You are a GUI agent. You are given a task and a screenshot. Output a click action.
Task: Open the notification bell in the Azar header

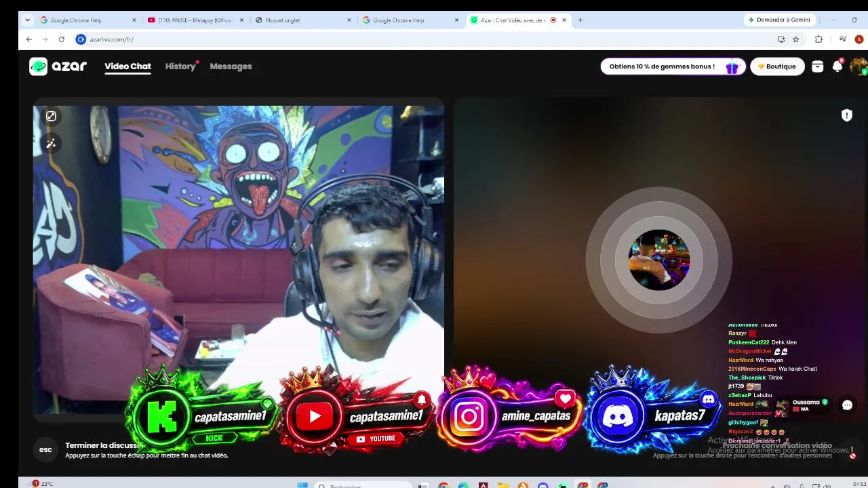(837, 66)
